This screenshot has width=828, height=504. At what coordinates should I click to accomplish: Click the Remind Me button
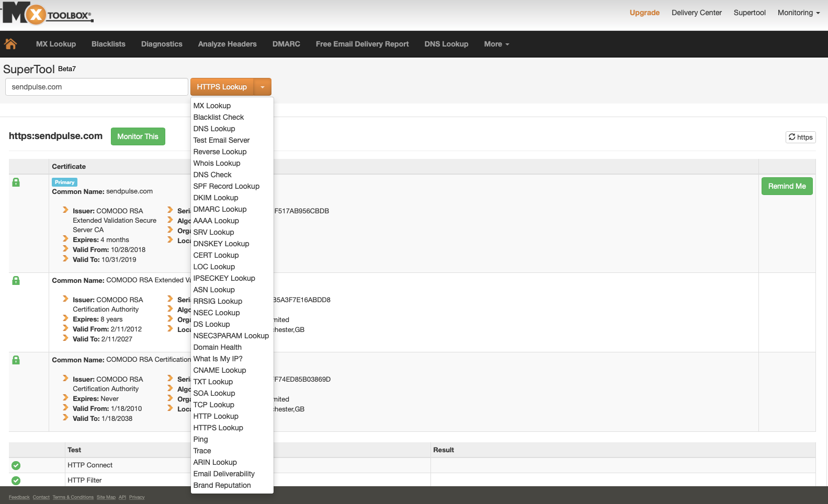click(787, 186)
